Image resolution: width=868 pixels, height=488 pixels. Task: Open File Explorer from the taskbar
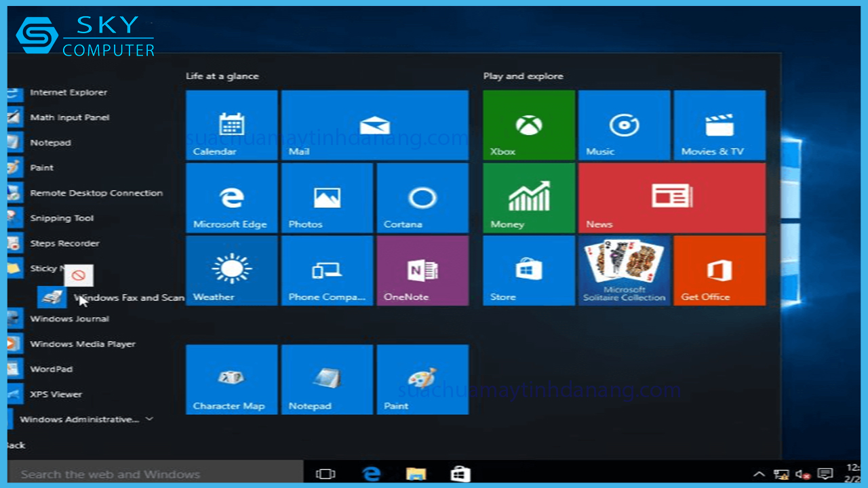coord(415,474)
